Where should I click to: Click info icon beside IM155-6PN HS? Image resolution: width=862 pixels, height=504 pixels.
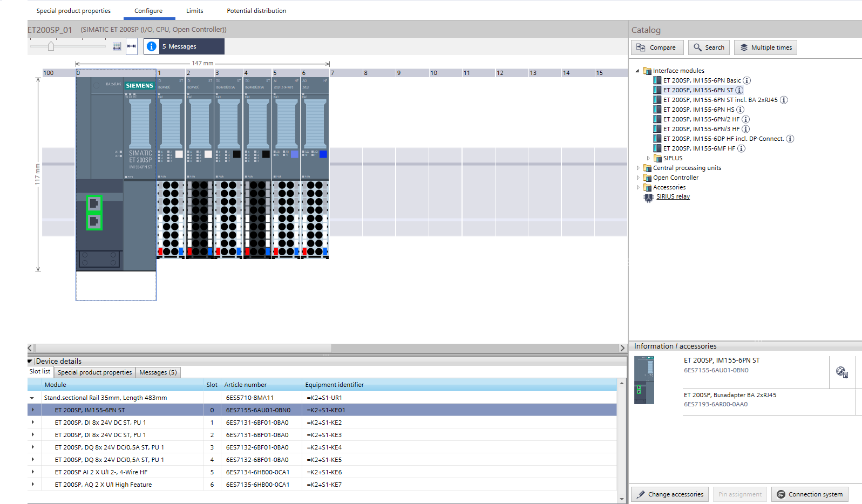(x=740, y=110)
